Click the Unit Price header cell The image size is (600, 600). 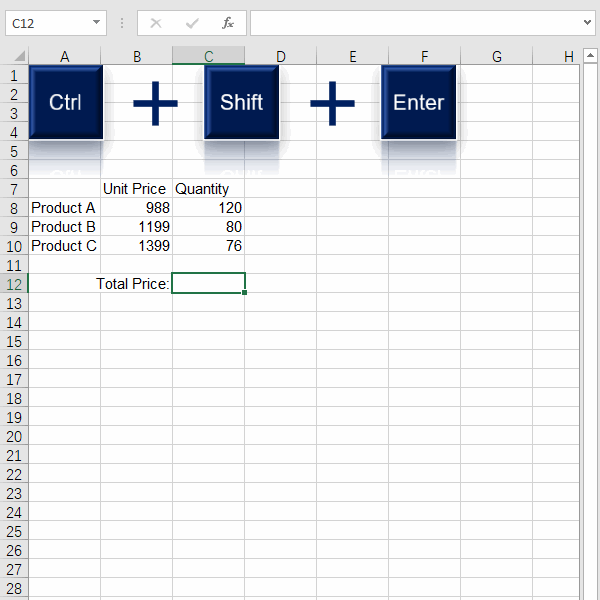(137, 189)
